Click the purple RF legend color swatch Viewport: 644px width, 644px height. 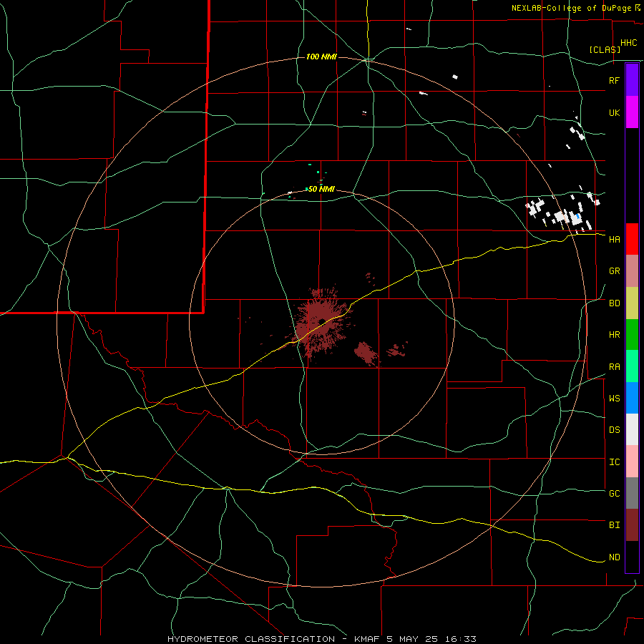632,79
